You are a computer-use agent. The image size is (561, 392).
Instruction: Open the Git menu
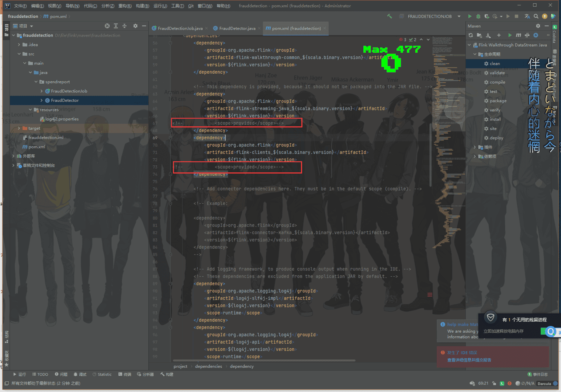(x=191, y=6)
